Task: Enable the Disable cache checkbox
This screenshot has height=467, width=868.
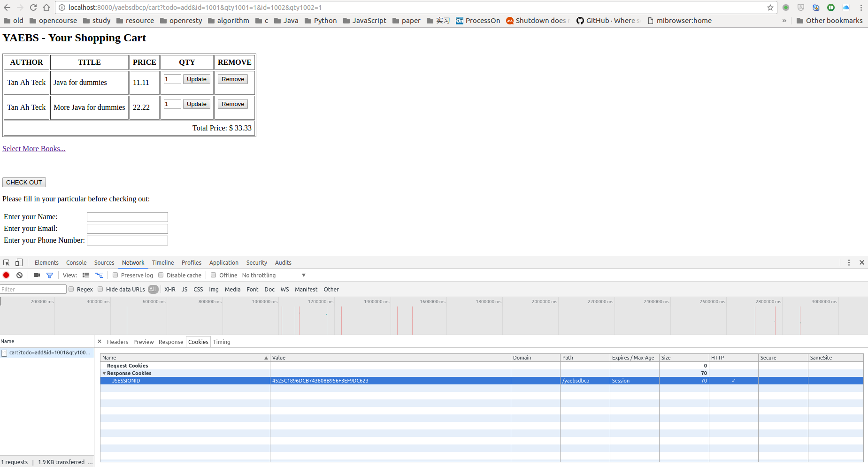Action: (x=161, y=275)
